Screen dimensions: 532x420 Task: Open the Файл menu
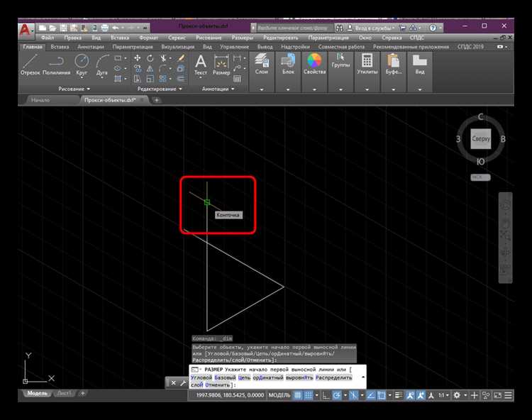[x=48, y=38]
